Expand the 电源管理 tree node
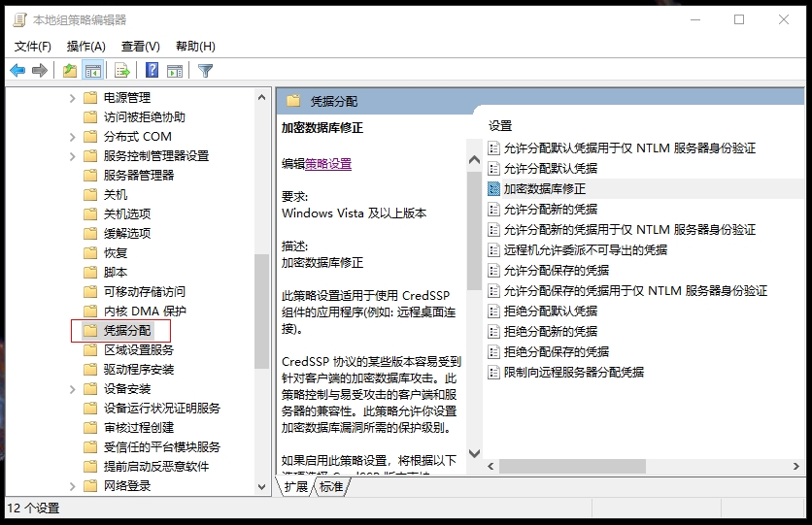Screen dimensions: 812x525 pos(73,98)
